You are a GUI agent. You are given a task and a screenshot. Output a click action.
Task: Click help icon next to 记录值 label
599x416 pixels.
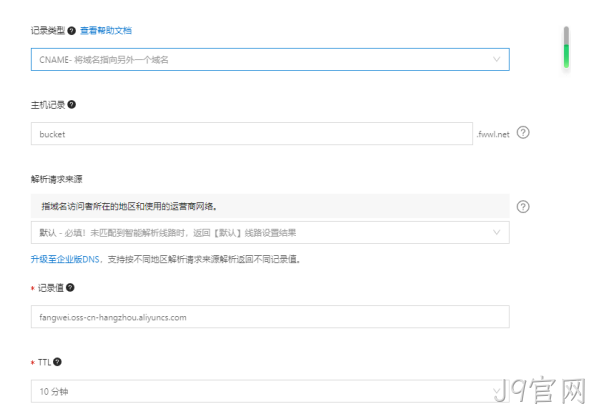point(70,287)
